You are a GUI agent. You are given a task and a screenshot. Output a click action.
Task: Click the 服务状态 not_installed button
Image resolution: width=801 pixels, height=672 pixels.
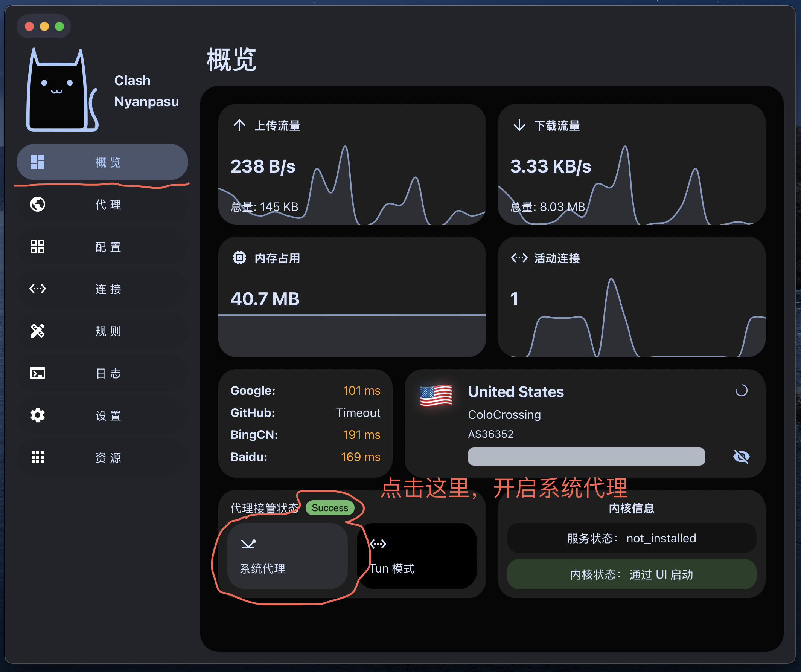(631, 538)
